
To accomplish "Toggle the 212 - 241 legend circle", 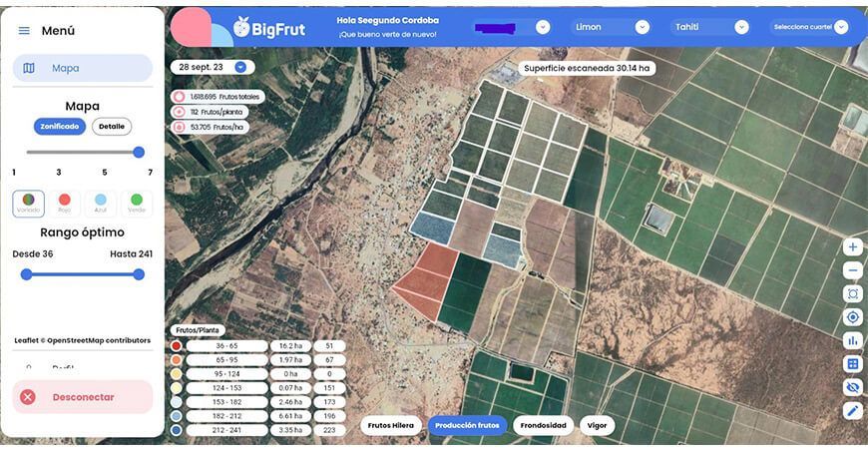I will pos(176,430).
